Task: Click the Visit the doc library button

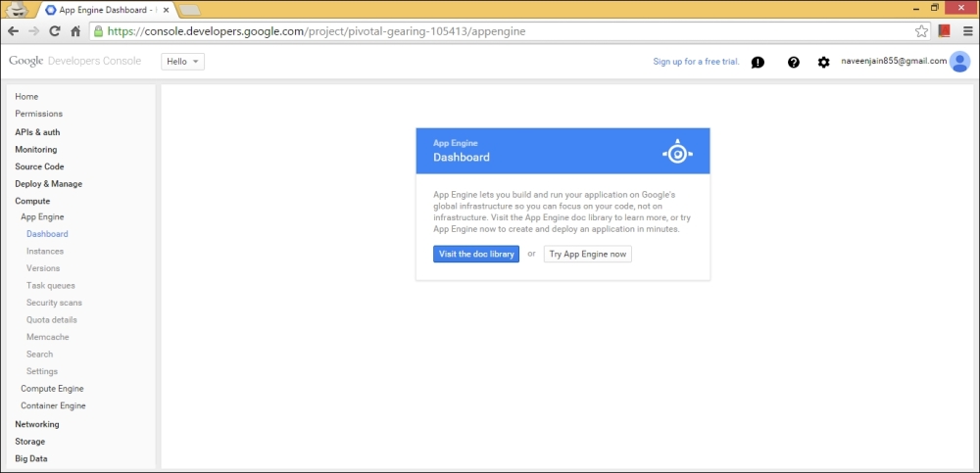Action: pyautogui.click(x=476, y=254)
